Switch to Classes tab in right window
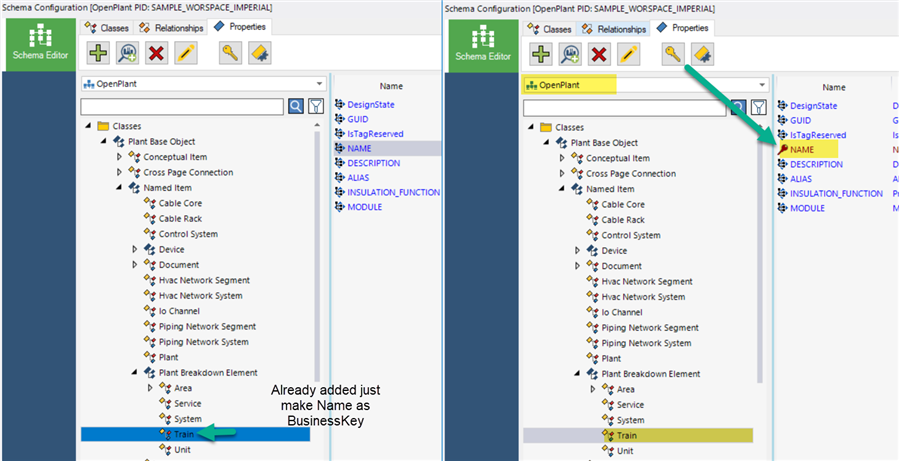 pos(550,29)
